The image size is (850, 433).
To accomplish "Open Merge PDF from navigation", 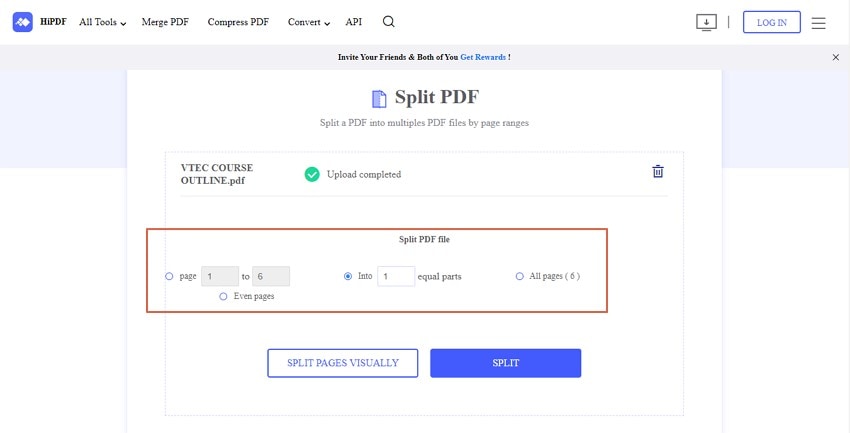I will 167,22.
